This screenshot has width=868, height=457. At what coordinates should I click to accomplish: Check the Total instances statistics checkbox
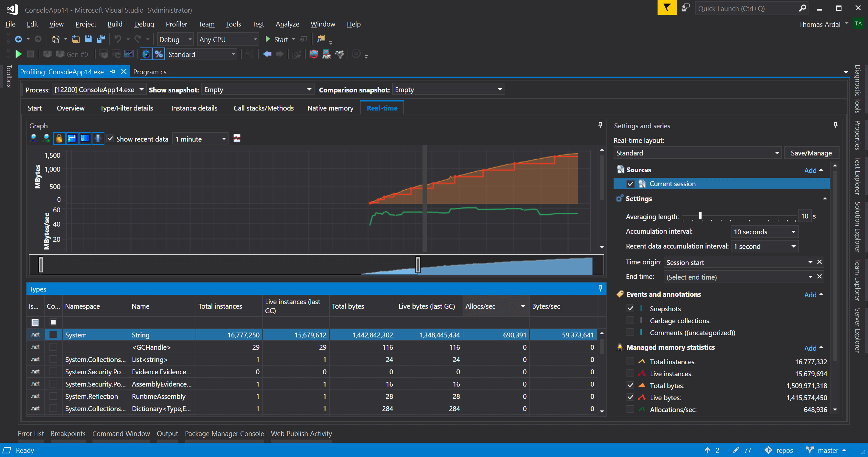pos(630,362)
